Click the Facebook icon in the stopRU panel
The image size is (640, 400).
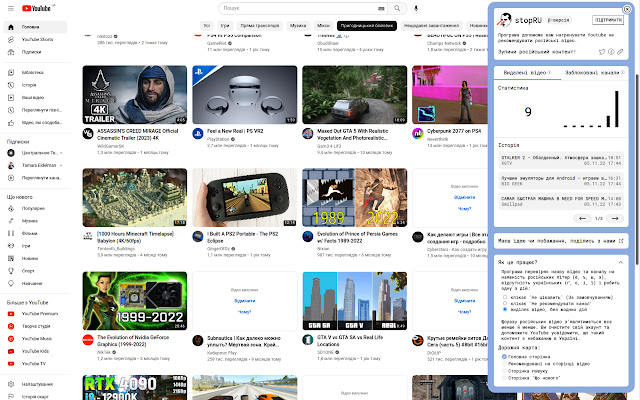[x=611, y=52]
